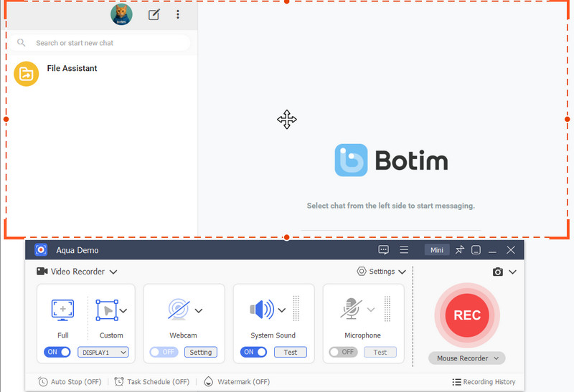Open Botim three-dot more options menu
Image resolution: width=574 pixels, height=392 pixels.
pos(178,14)
